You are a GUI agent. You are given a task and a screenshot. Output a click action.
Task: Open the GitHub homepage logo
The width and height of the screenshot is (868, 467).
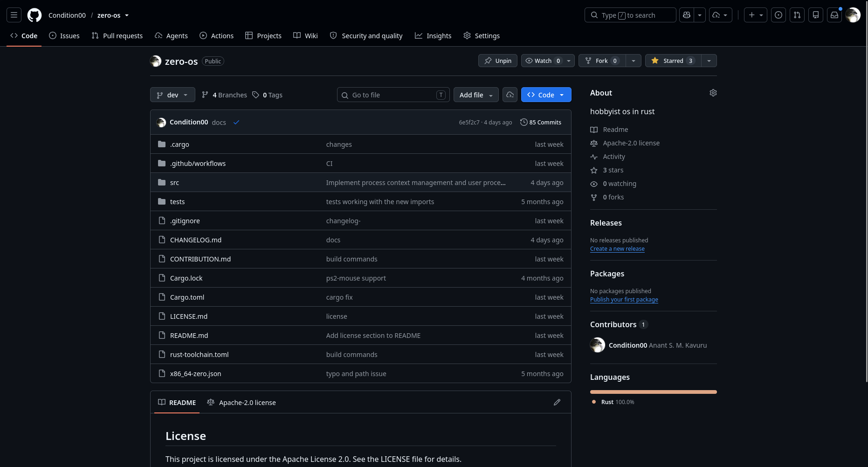pos(34,15)
